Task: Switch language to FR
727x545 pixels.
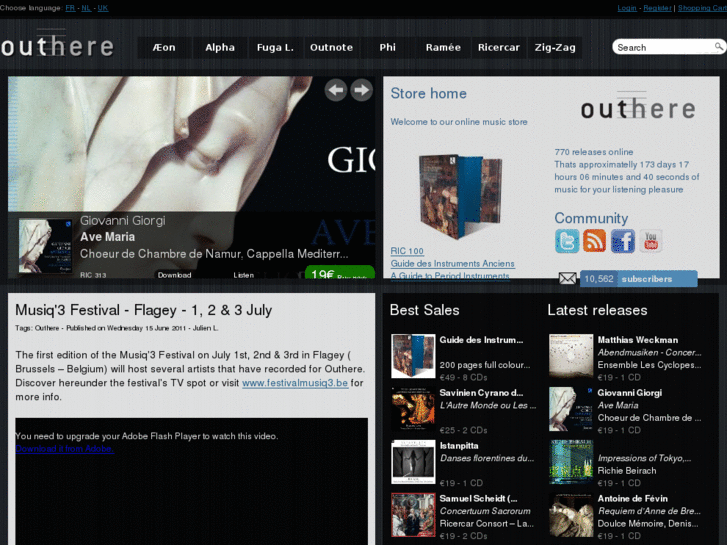Action: [x=70, y=8]
